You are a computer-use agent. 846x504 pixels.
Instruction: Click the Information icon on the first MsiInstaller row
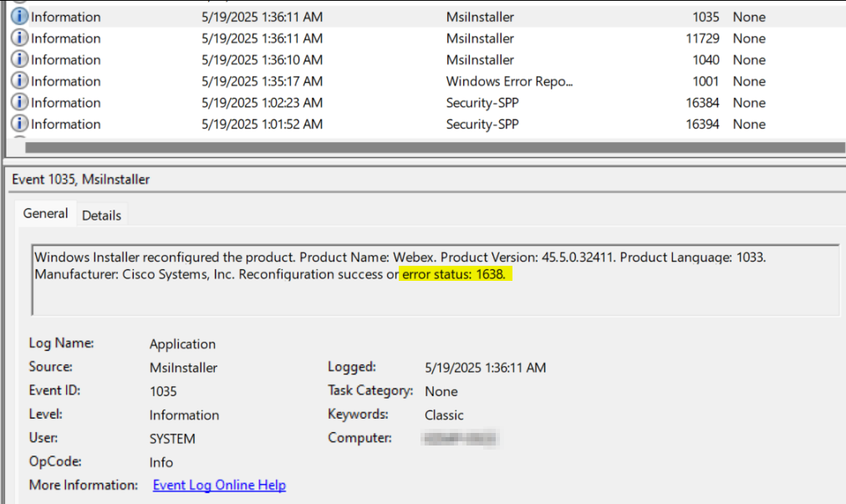[x=18, y=16]
